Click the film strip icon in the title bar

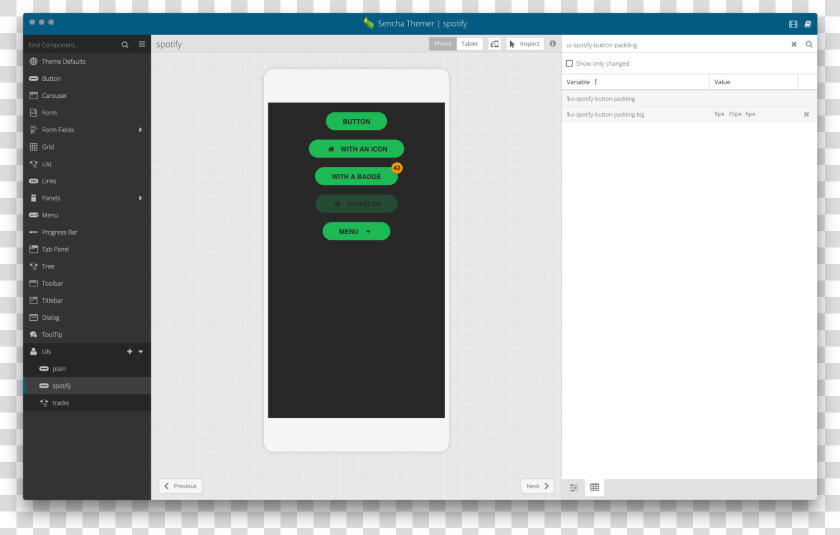[x=793, y=24]
